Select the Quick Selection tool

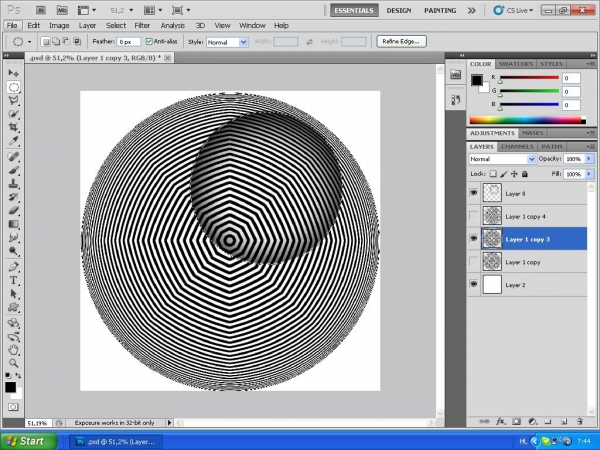(x=13, y=114)
